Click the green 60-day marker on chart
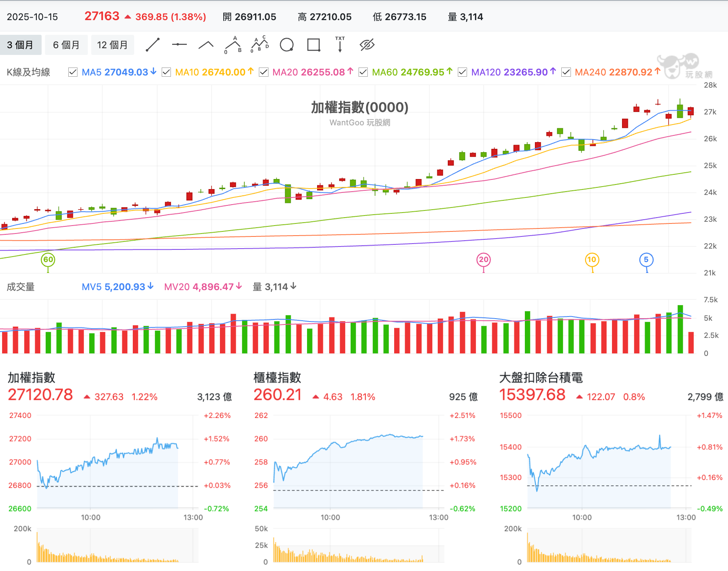This screenshot has height=571, width=728. coord(48,260)
